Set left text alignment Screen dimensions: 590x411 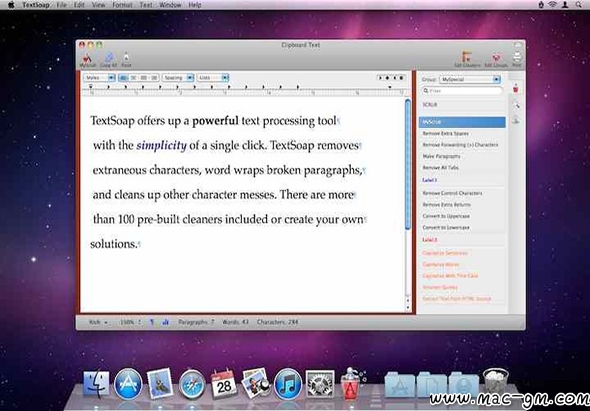123,78
